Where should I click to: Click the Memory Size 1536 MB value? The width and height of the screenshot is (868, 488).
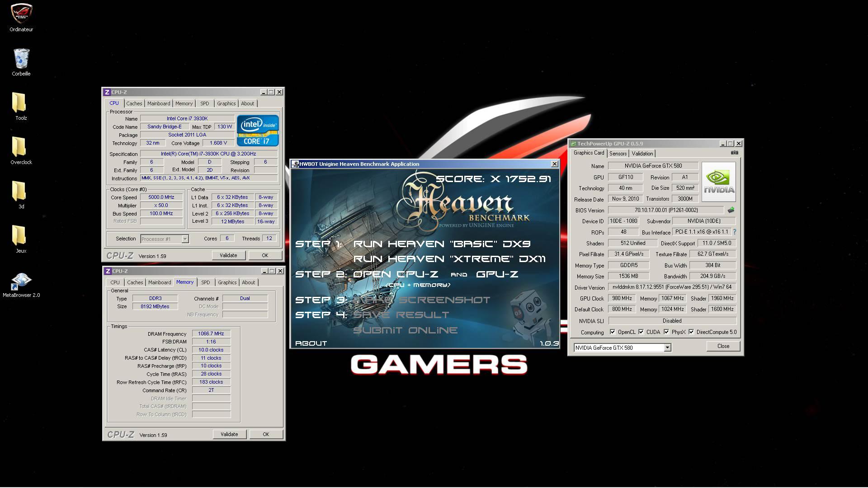[x=629, y=276]
